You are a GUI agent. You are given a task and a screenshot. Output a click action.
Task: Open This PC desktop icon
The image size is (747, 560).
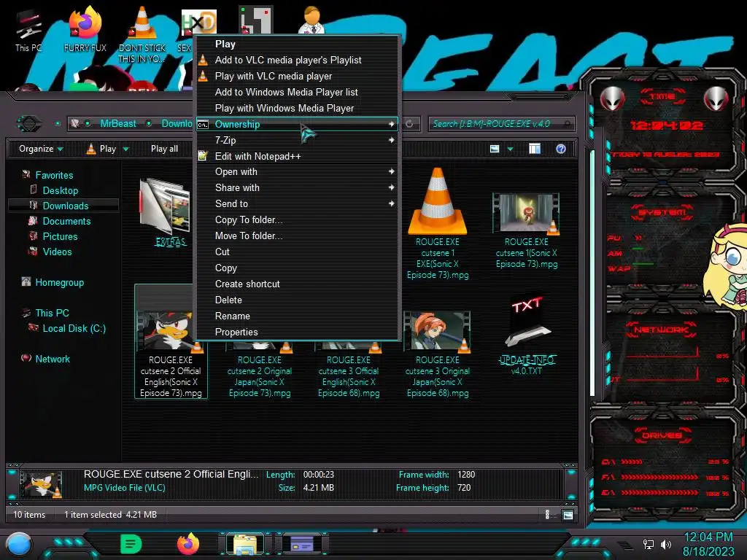click(28, 29)
